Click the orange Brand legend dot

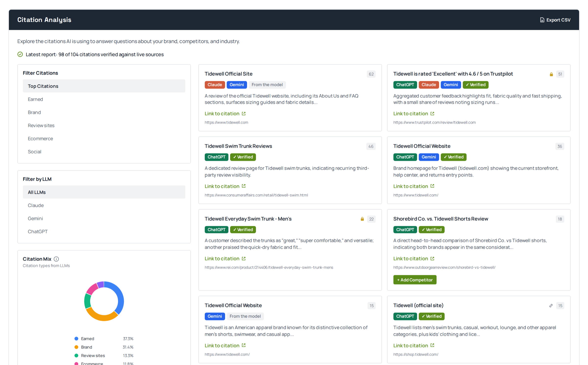tap(76, 347)
